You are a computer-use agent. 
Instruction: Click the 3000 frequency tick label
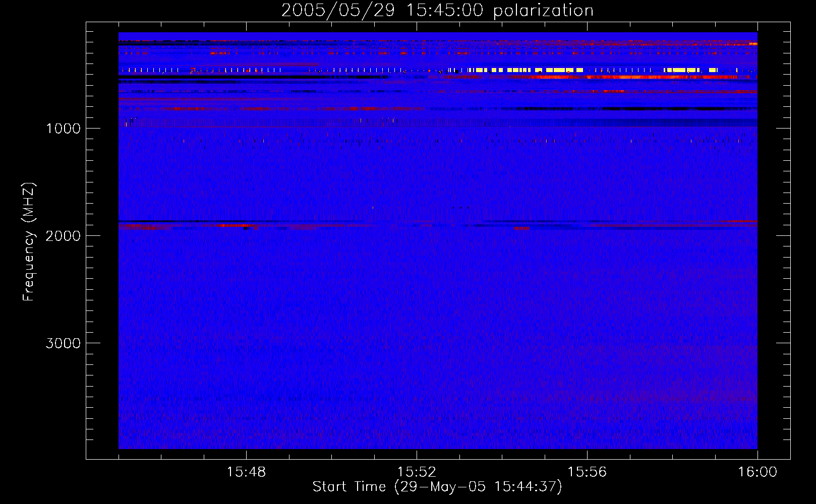point(63,343)
